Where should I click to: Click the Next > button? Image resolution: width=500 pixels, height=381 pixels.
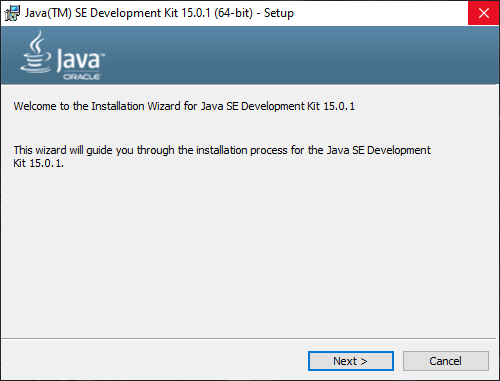[351, 361]
